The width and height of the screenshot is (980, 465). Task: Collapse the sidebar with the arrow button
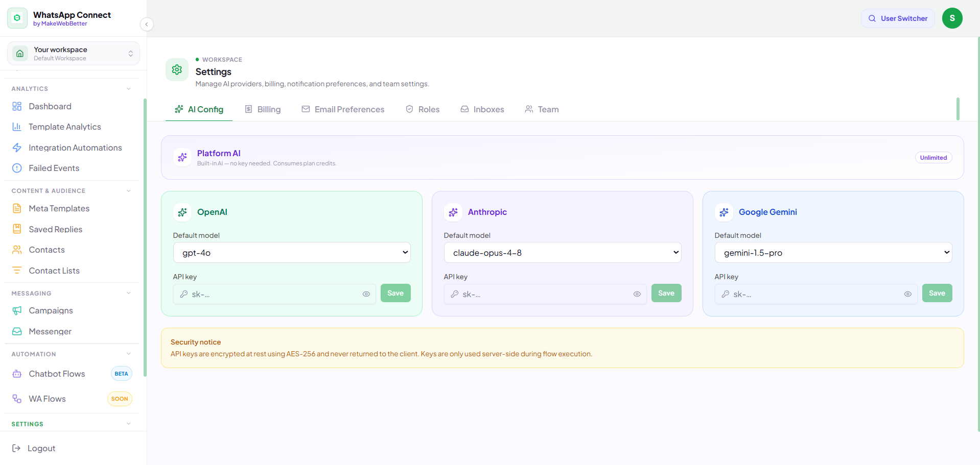click(147, 24)
